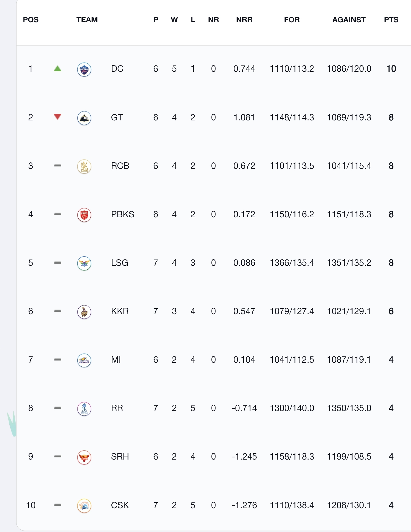Click the AGAINST column header
Image resolution: width=411 pixels, height=532 pixels.
(x=349, y=20)
